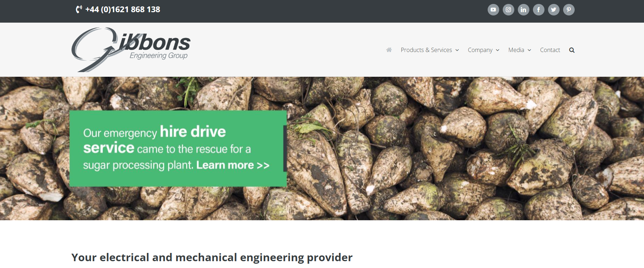This screenshot has width=644, height=268.
Task: Open the Twitter bird icon
Action: click(x=553, y=10)
